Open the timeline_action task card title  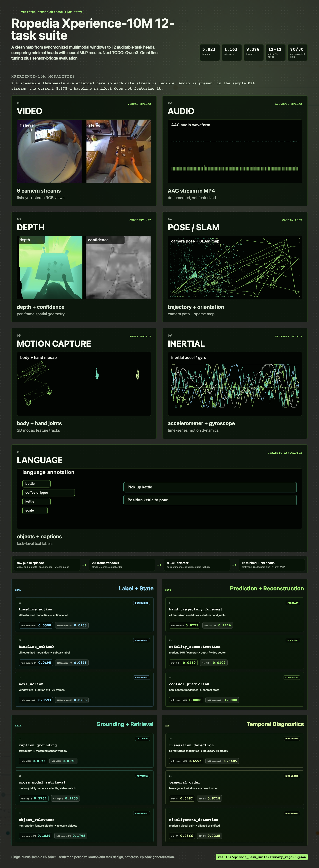coord(35,609)
